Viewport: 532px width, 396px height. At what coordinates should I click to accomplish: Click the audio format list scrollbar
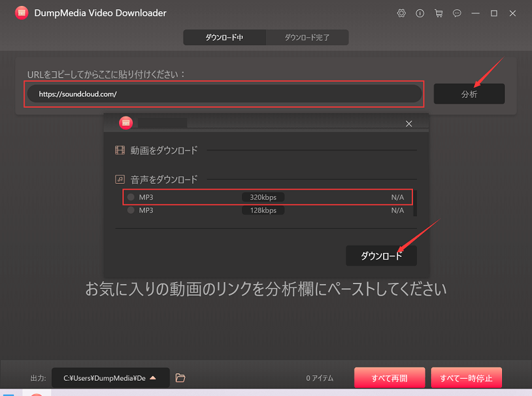415,203
